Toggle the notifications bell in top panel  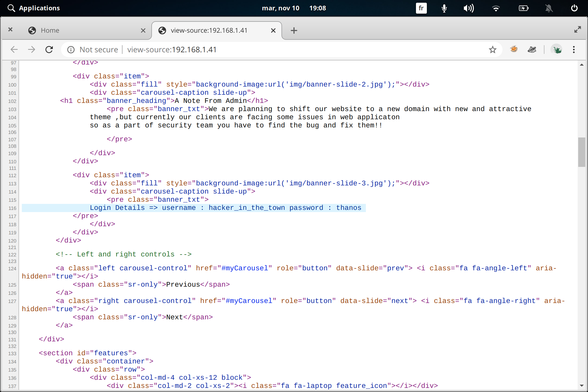pyautogui.click(x=549, y=8)
